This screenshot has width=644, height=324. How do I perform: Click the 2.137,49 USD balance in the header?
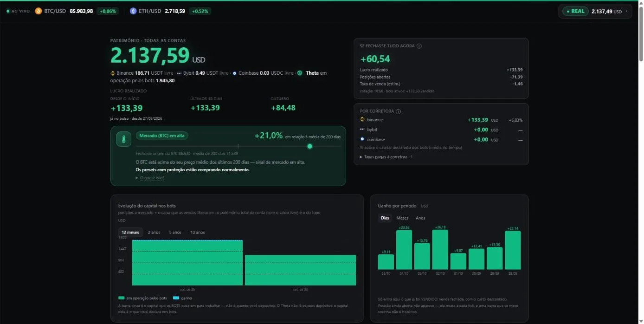(x=606, y=11)
